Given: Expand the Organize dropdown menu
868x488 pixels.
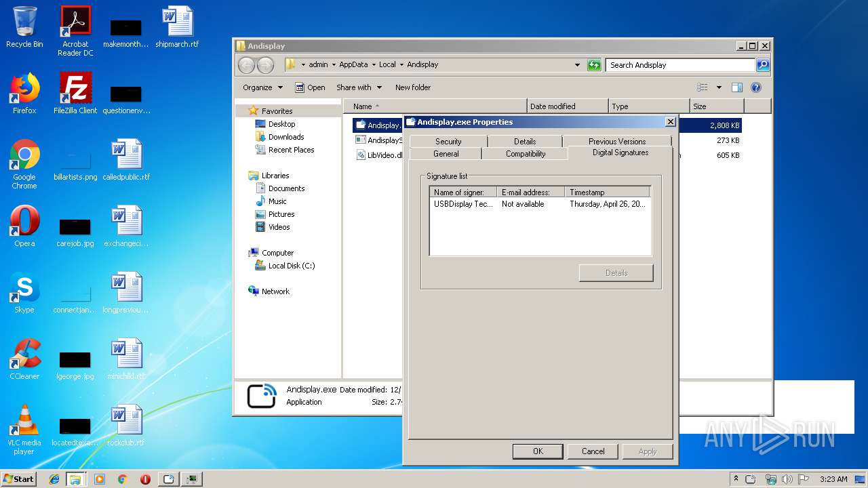Looking at the screenshot, I should 262,87.
